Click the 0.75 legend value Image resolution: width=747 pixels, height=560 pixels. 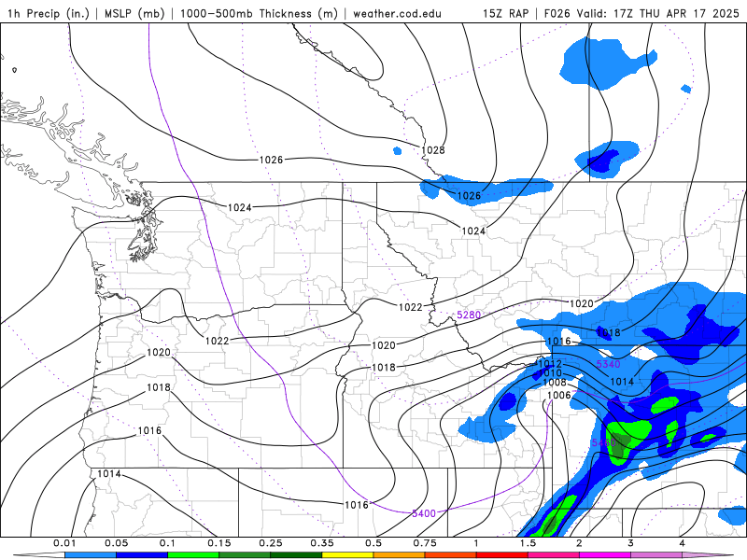(x=425, y=543)
